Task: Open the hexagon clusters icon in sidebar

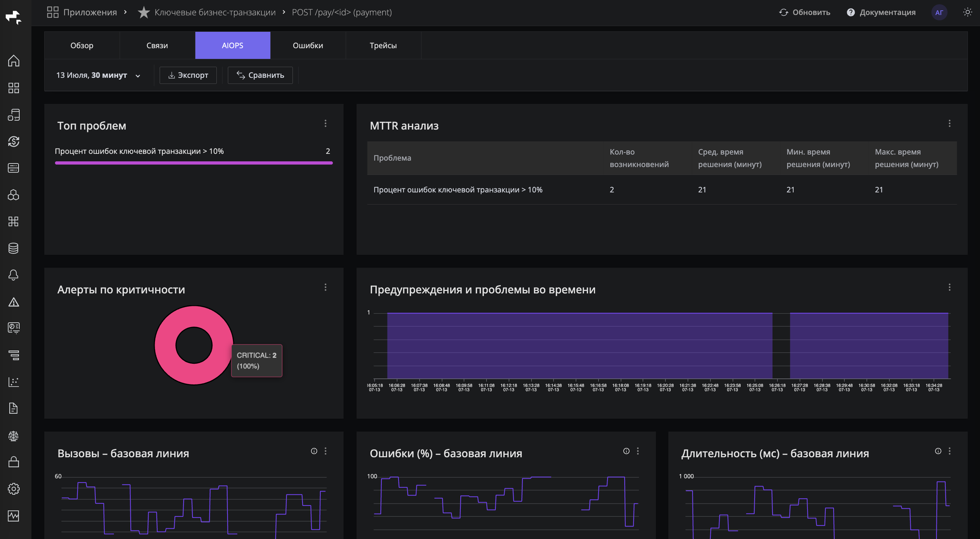Action: point(14,195)
